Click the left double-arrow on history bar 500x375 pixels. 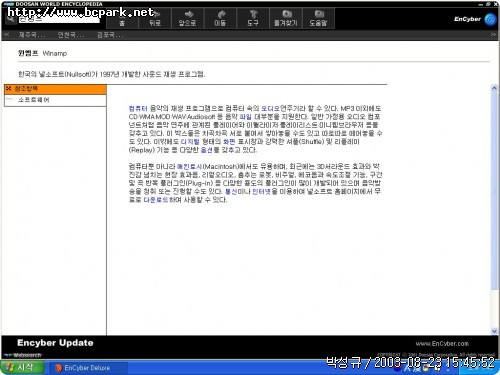pyautogui.click(x=6, y=35)
